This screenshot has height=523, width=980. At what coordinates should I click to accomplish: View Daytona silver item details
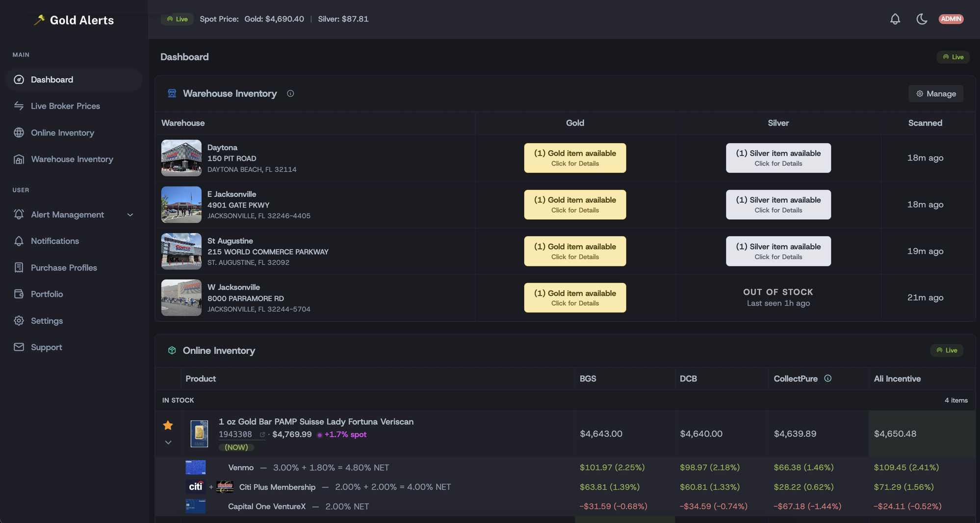pos(778,158)
